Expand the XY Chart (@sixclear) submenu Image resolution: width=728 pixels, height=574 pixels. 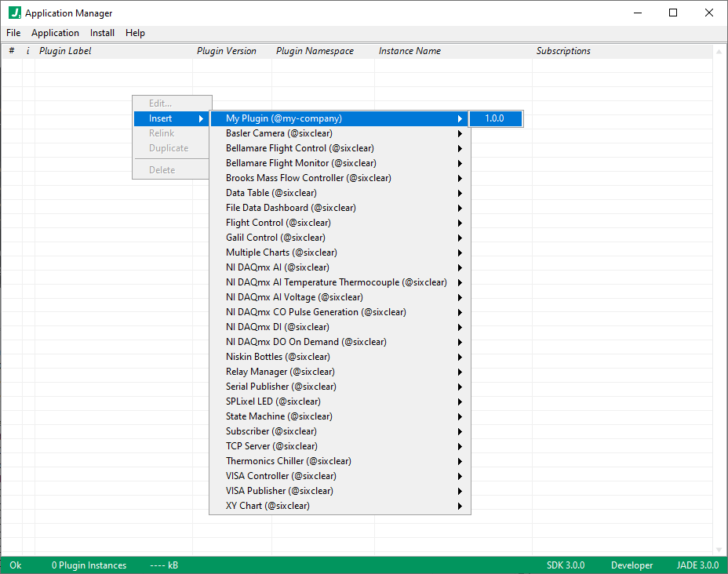click(267, 505)
